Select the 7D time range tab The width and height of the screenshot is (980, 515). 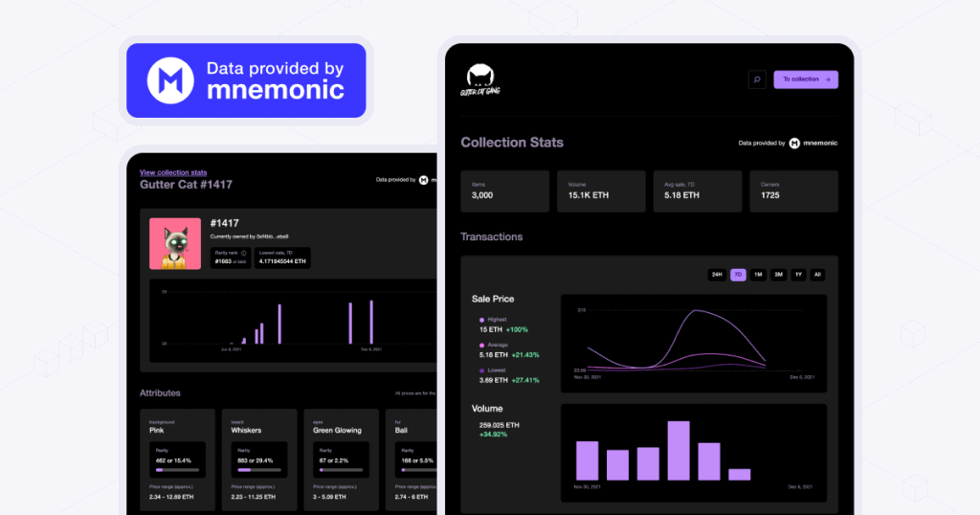pyautogui.click(x=738, y=275)
